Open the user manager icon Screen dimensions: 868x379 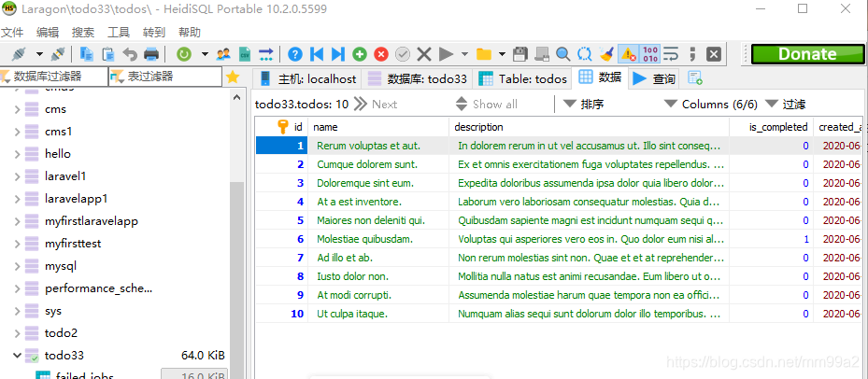[223, 53]
